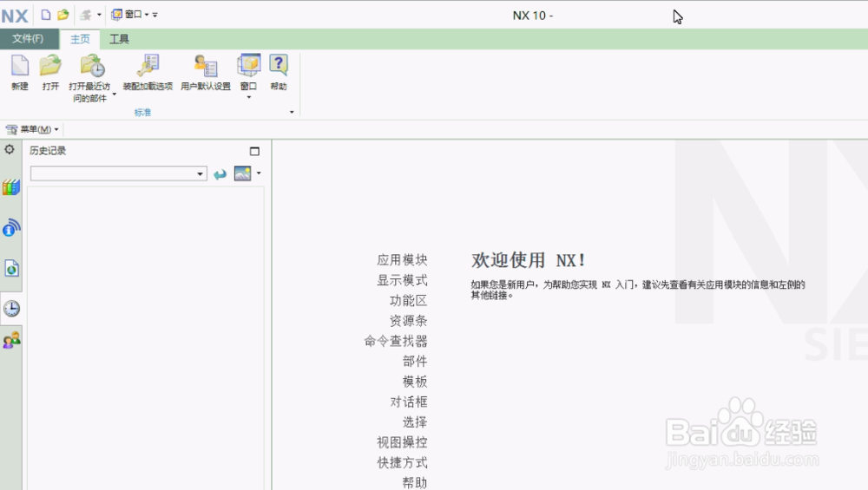
Task: Expand dropdown under recently opened parts icon
Action: click(114, 95)
